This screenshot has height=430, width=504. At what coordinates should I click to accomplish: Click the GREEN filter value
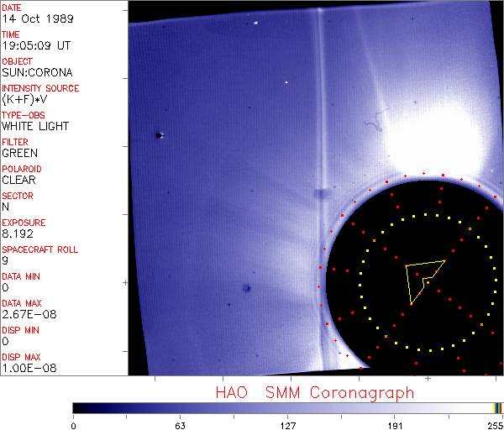click(19, 153)
